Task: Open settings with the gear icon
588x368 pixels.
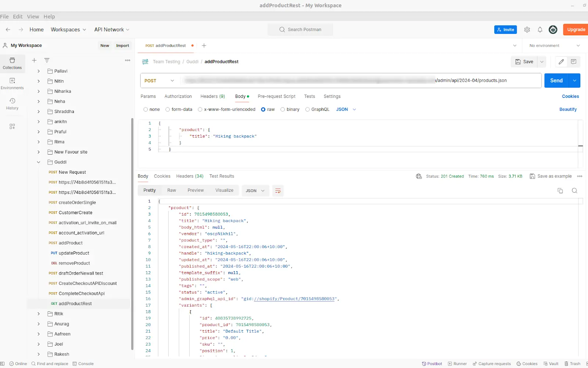Action: pos(527,30)
